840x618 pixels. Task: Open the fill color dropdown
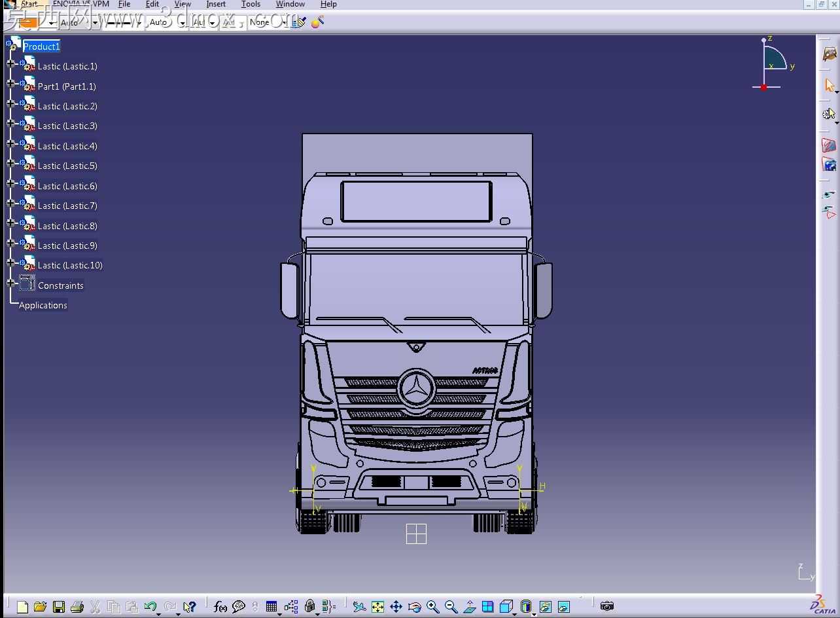click(52, 23)
